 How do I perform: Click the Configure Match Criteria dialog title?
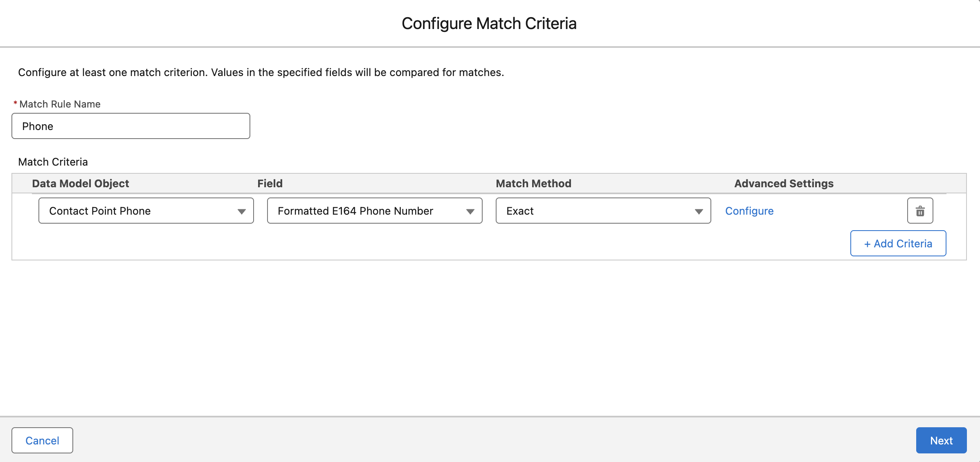tap(489, 24)
